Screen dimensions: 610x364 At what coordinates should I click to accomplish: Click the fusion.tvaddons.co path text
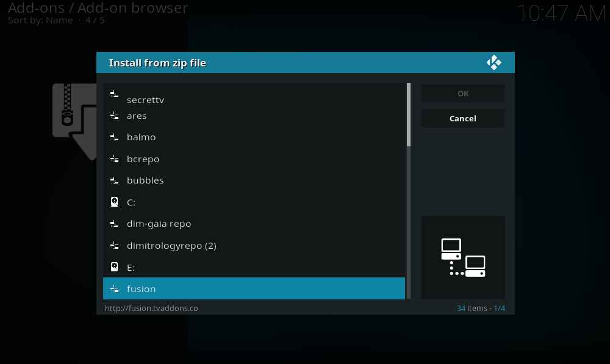[x=151, y=308]
